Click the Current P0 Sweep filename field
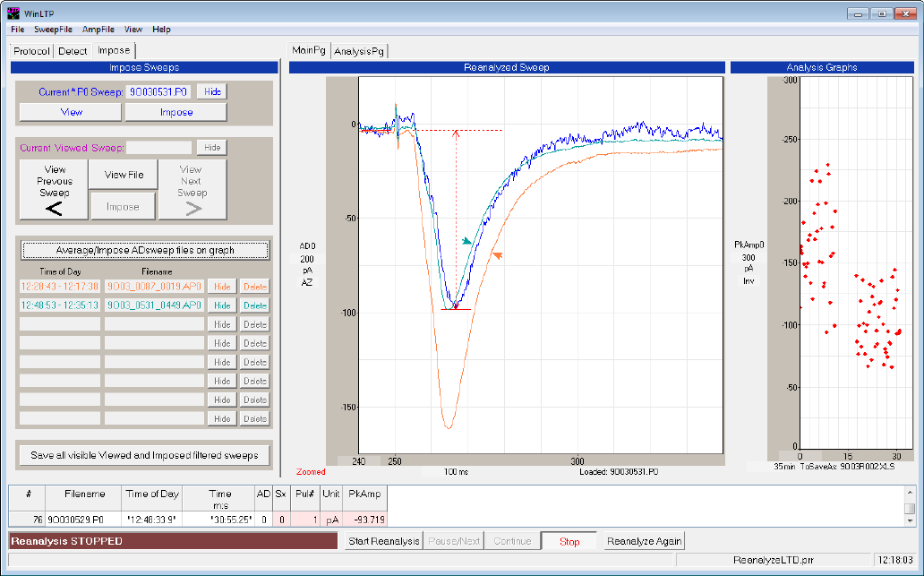Viewport: 924px width, 576px height. (158, 91)
